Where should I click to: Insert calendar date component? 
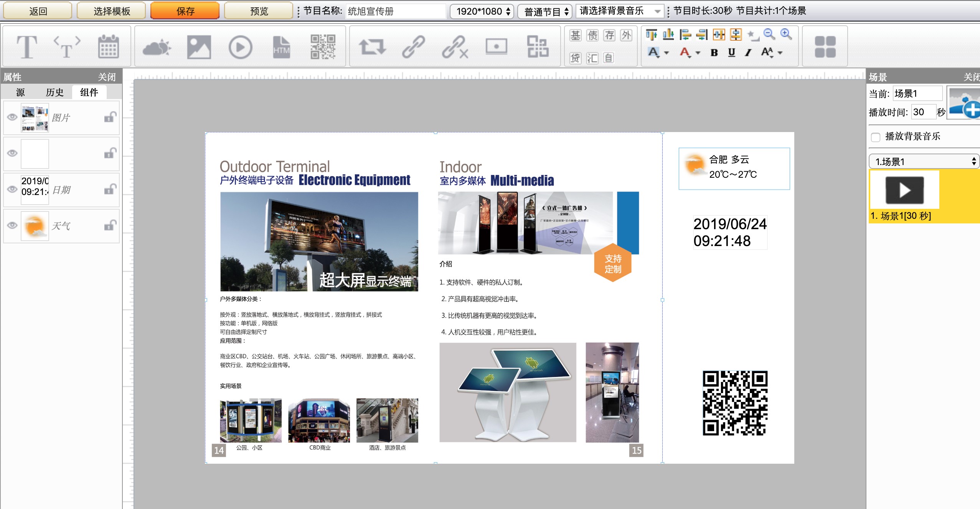pos(108,47)
